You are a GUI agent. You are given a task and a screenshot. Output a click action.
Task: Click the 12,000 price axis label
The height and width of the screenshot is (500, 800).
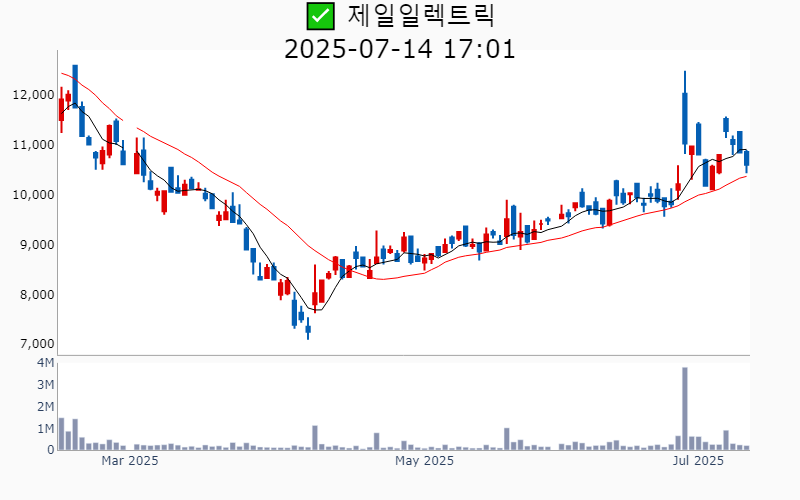click(x=33, y=95)
